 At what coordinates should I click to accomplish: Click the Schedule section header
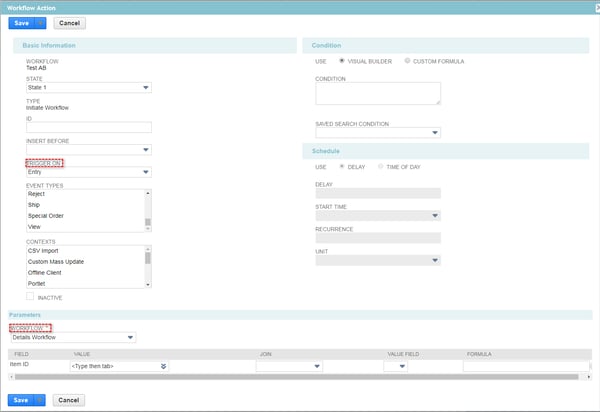(x=446, y=151)
